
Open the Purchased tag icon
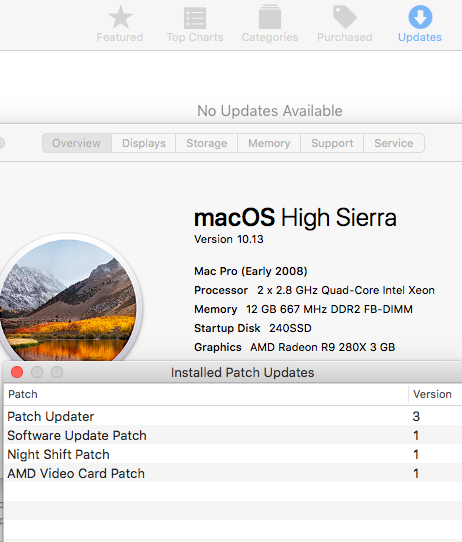point(345,17)
